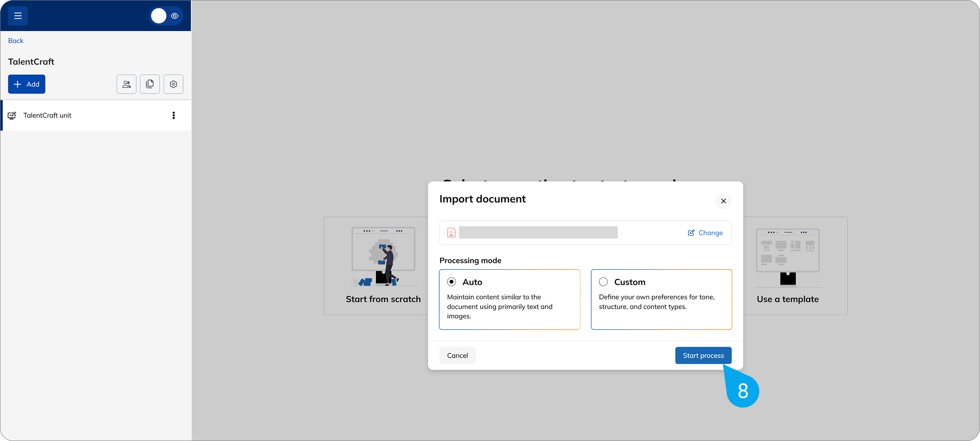
Task: Select the Auto processing mode radio
Action: 452,282
